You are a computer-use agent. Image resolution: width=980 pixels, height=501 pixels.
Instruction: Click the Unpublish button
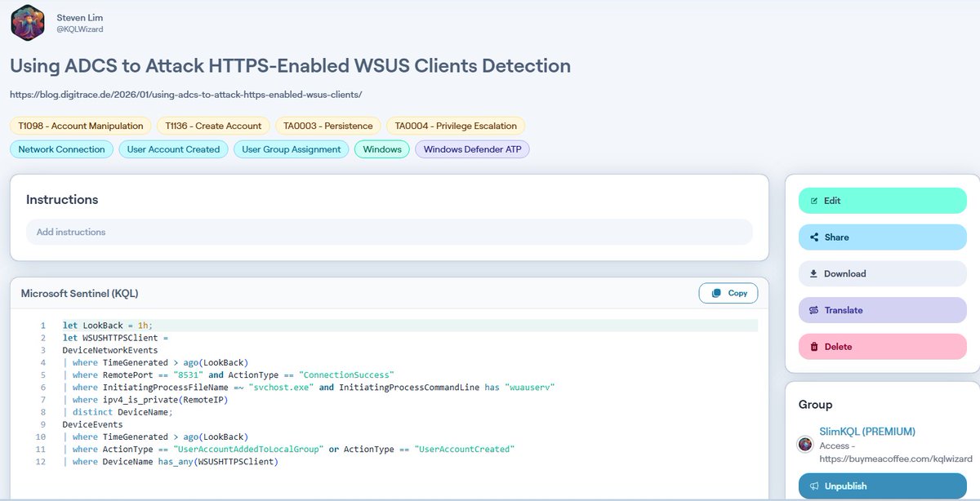[883, 486]
